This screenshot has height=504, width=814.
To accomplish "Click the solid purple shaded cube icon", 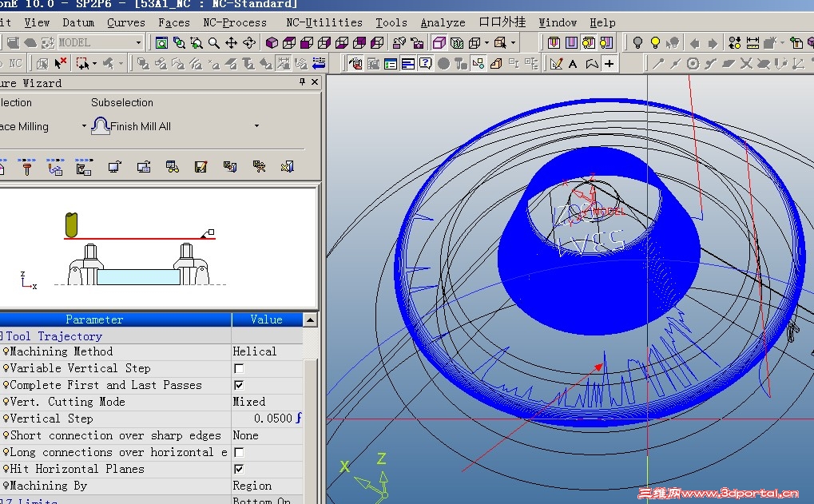I will pos(272,43).
